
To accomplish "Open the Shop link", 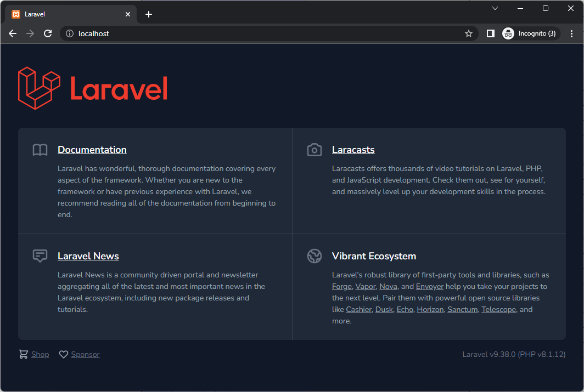I will click(x=40, y=354).
